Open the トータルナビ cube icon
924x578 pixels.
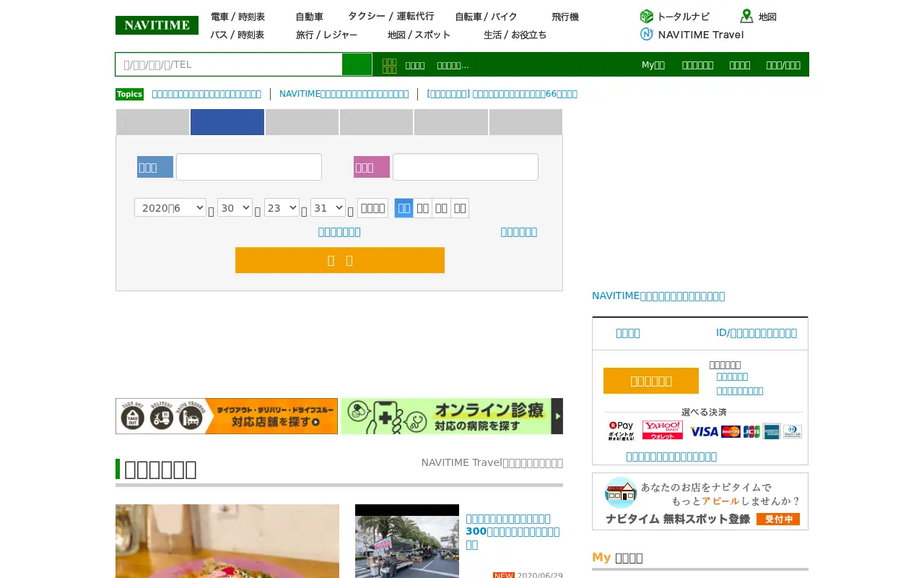(x=646, y=17)
